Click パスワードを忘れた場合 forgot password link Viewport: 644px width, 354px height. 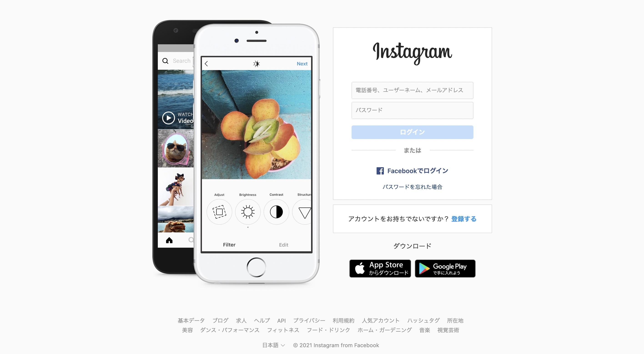point(412,187)
